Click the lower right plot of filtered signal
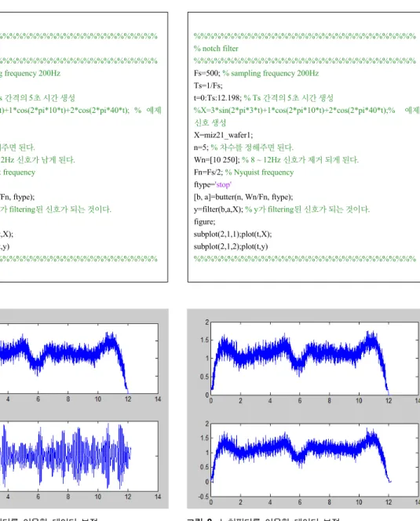This screenshot has height=521, width=420. (x=314, y=461)
